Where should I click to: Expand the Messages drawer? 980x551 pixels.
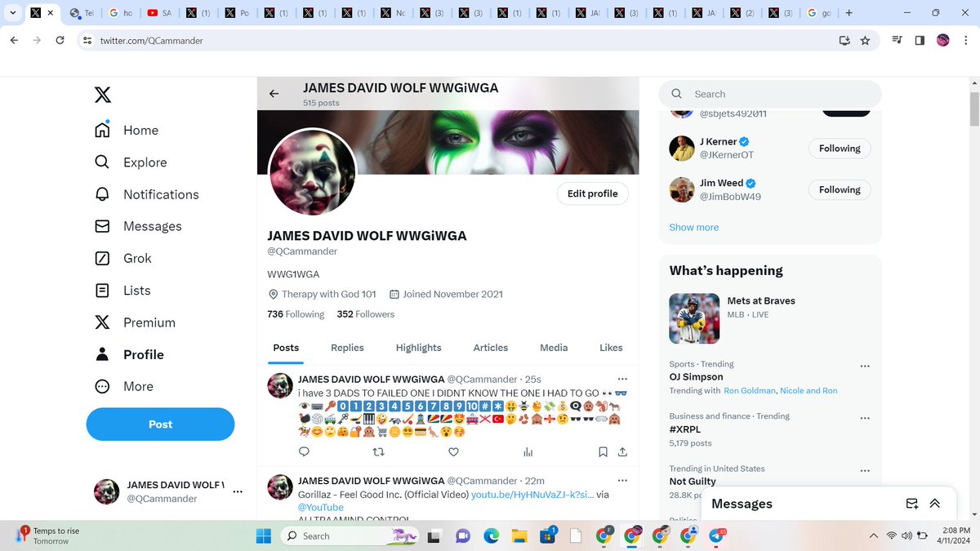click(935, 504)
